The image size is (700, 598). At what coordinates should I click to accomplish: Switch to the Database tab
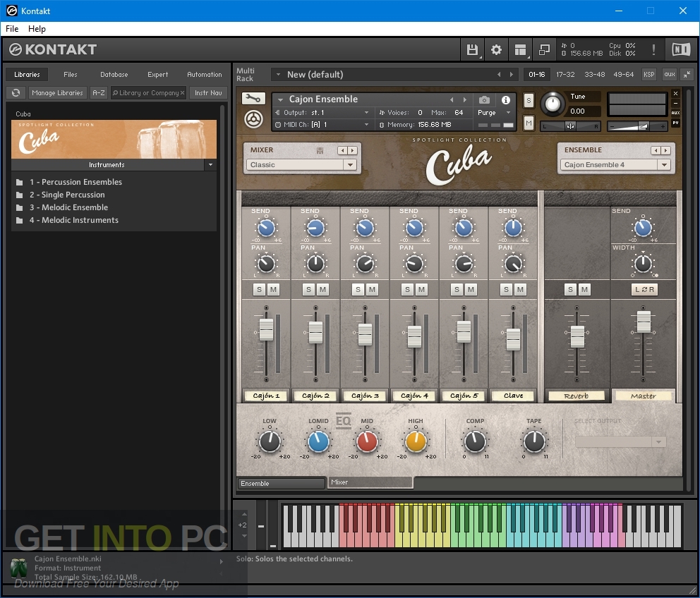(x=114, y=75)
